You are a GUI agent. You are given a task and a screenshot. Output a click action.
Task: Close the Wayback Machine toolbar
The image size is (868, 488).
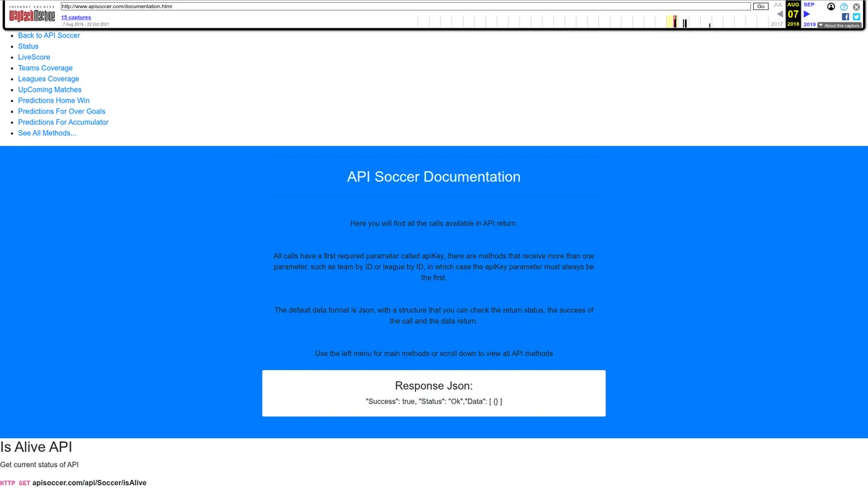[x=856, y=7]
